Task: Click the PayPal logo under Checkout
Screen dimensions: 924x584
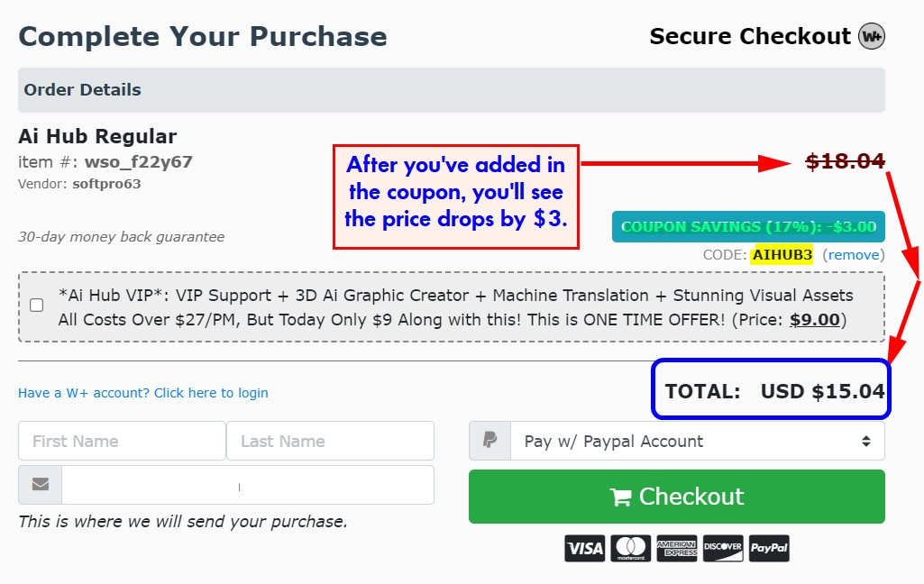Action: pyautogui.click(x=768, y=547)
